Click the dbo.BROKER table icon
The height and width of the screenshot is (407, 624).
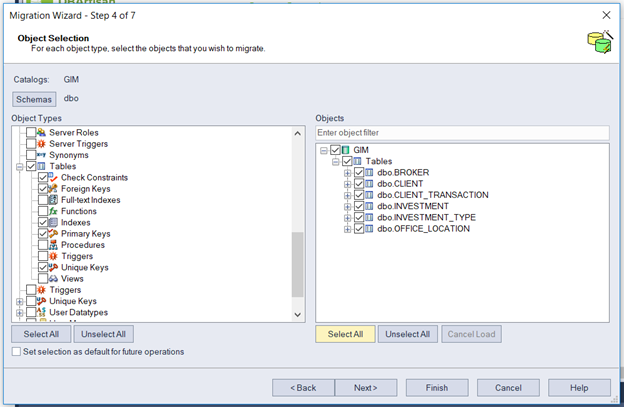pos(369,172)
